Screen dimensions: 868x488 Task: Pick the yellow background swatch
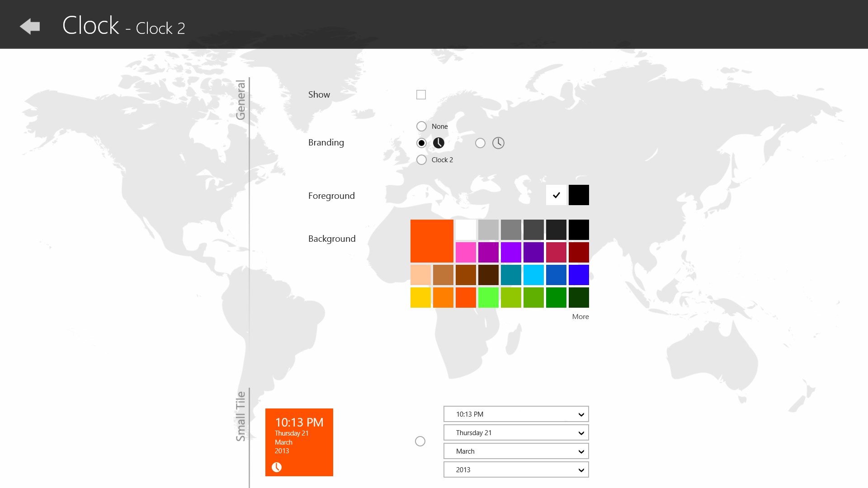click(x=420, y=298)
